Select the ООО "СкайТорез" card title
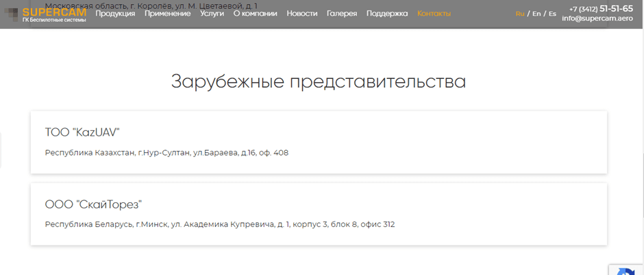The height and width of the screenshot is (275, 644). (93, 204)
